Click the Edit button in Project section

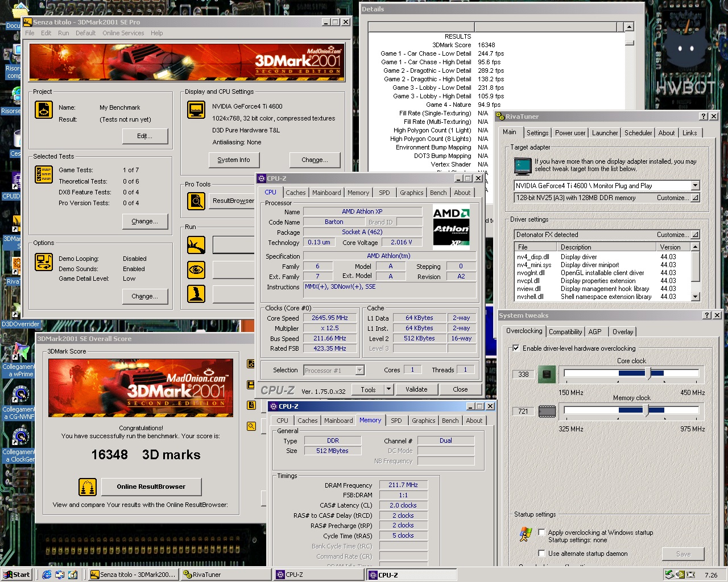[x=145, y=136]
